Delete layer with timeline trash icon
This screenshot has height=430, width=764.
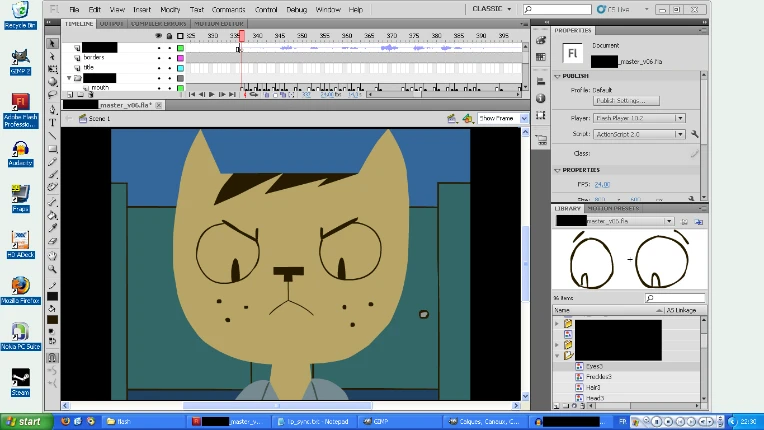[x=91, y=94]
